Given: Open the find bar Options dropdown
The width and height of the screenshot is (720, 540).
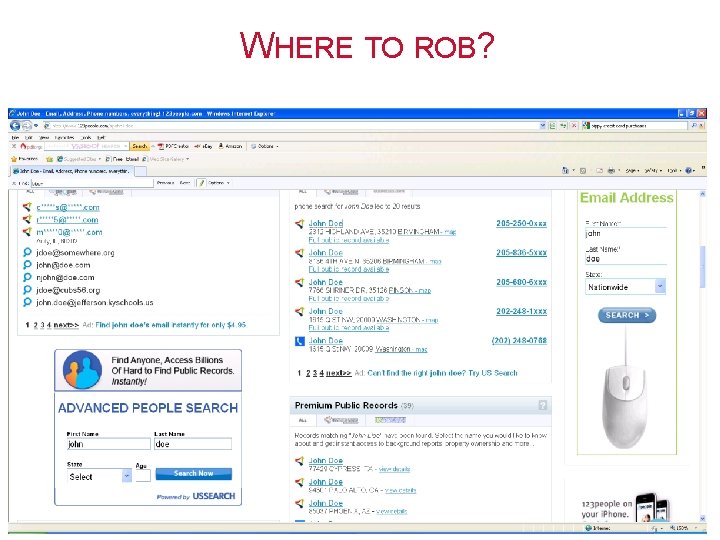Looking at the screenshot, I should click(x=219, y=183).
